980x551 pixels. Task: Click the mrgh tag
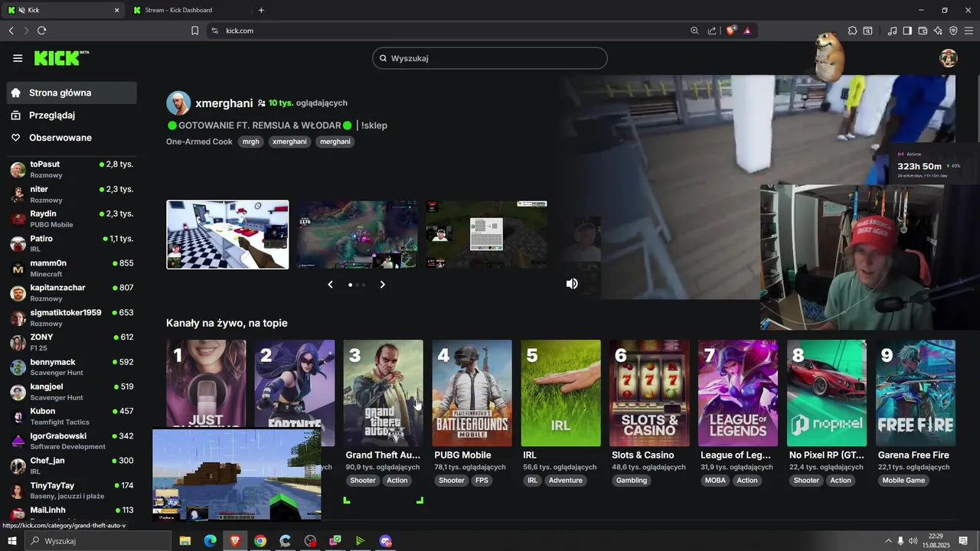coord(251,142)
